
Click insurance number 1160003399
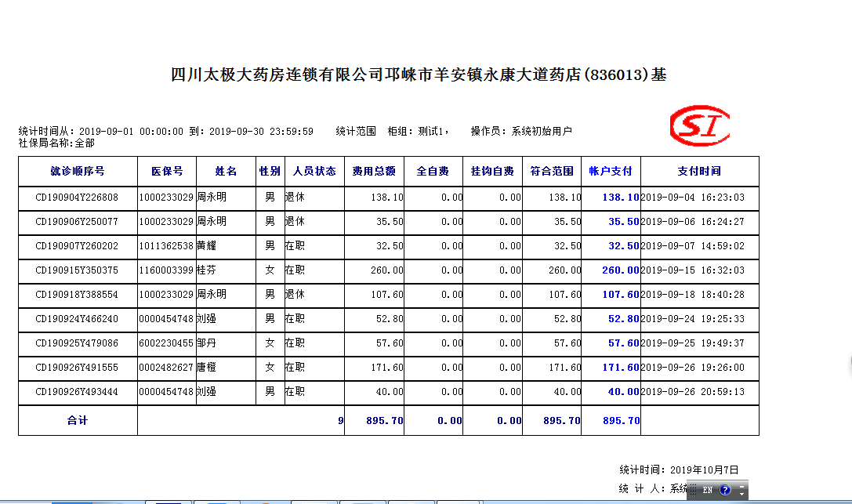pyautogui.click(x=166, y=270)
